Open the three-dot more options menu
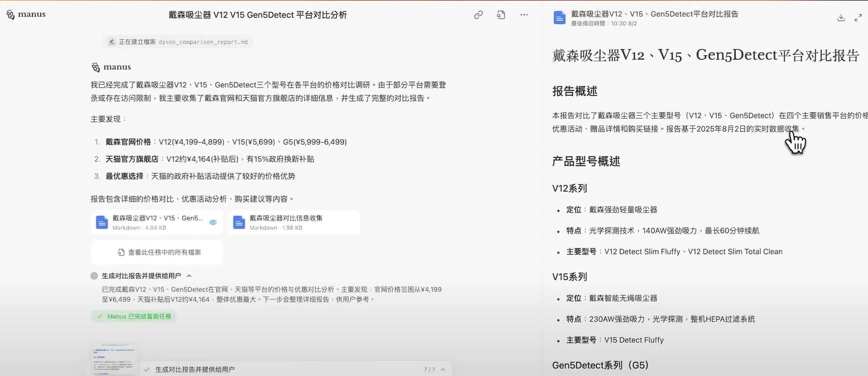 click(524, 15)
